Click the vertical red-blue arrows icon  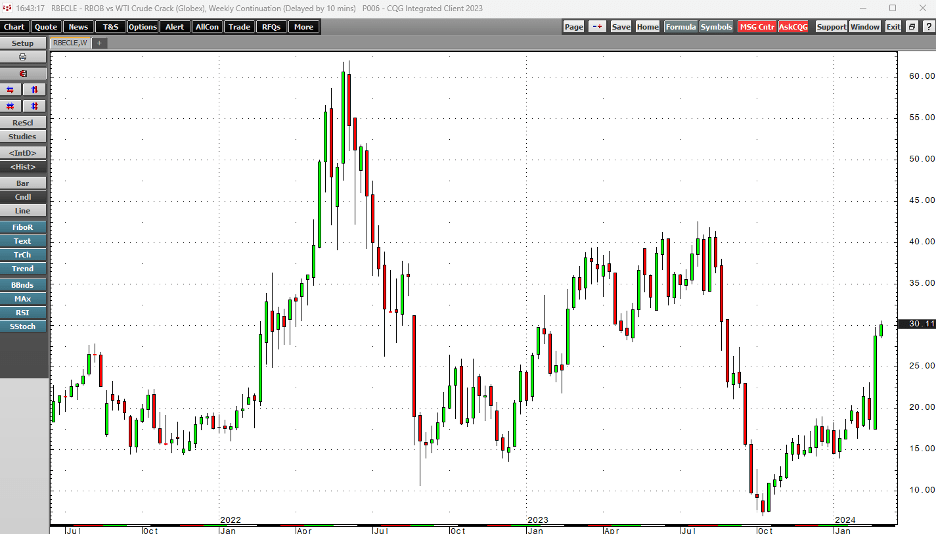[x=35, y=89]
